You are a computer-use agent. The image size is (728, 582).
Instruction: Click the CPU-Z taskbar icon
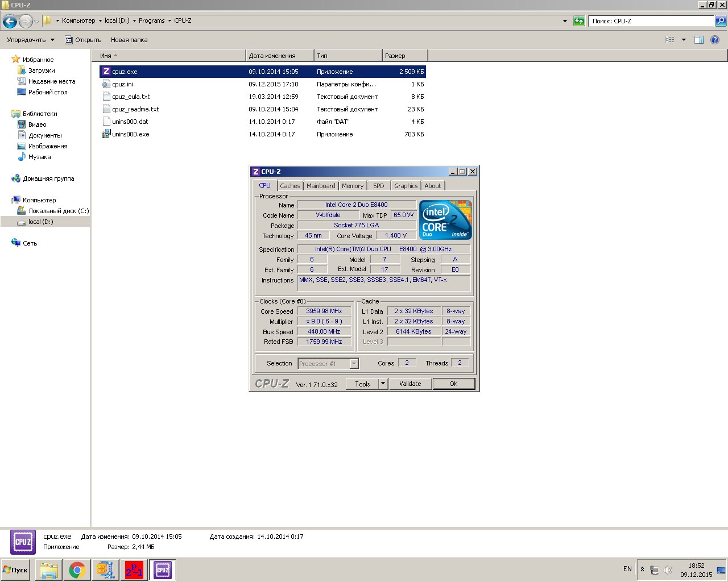point(163,569)
